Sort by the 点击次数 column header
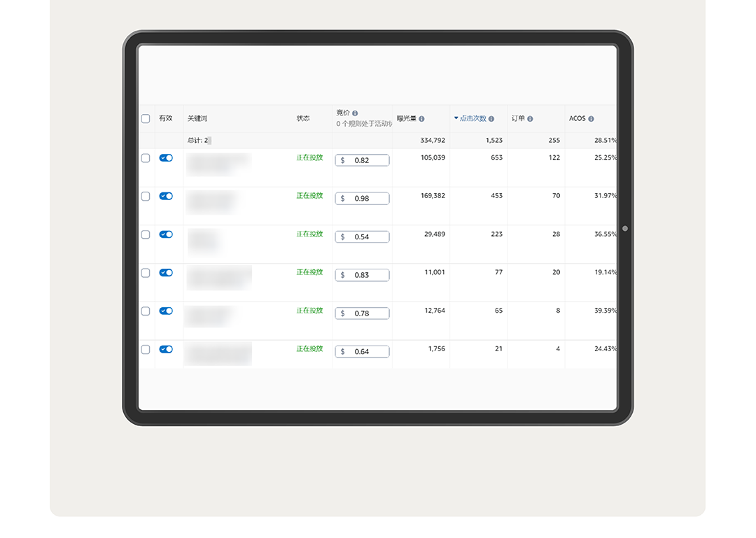Screen dimensions: 756x538 (x=473, y=119)
